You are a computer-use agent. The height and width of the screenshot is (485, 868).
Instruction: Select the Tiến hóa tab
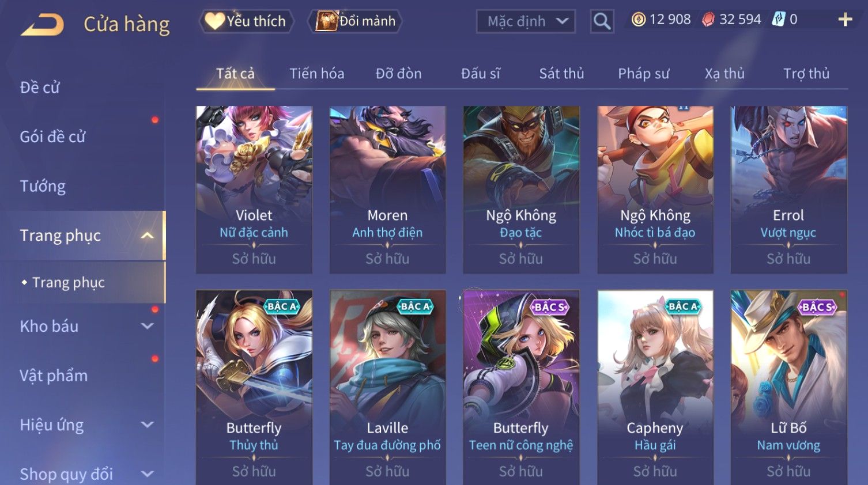(316, 74)
